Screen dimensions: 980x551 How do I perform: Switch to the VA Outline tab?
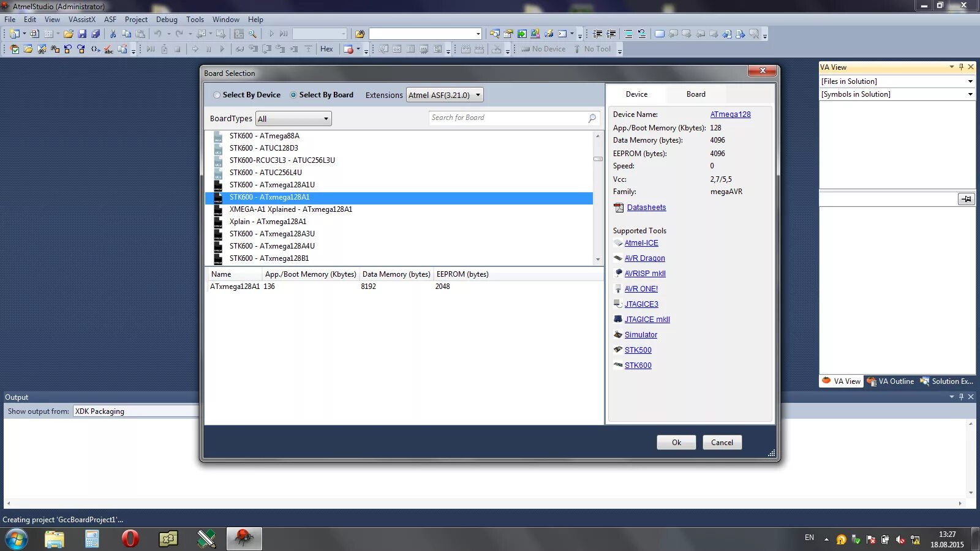891,381
